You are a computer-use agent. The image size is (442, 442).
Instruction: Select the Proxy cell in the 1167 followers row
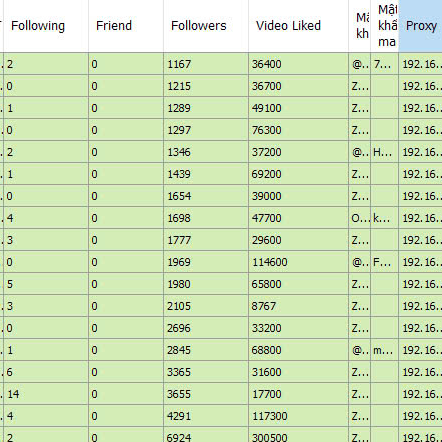coord(420,64)
